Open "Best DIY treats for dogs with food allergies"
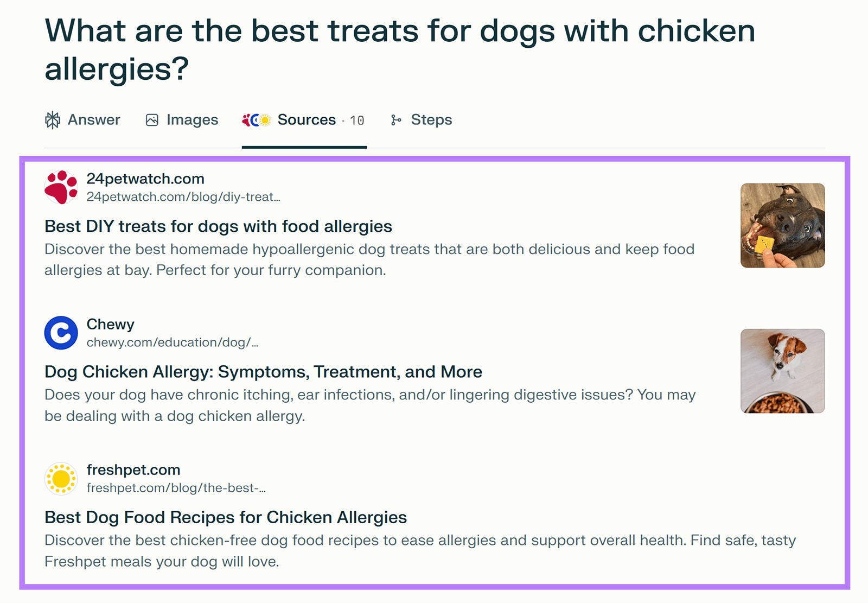 coord(218,226)
